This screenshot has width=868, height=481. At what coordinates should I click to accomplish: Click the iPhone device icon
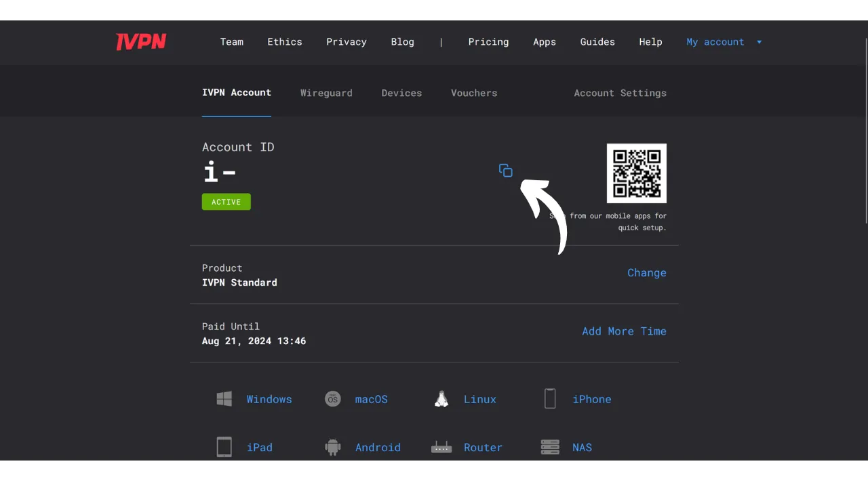pos(550,399)
